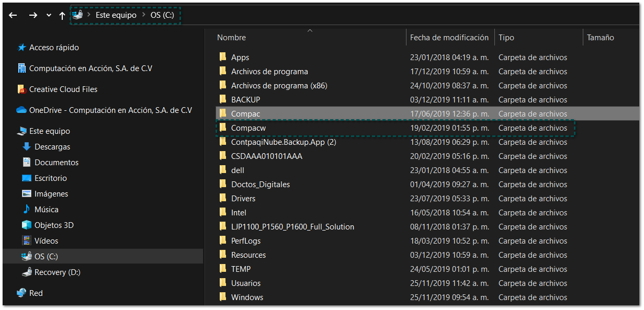
Task: Click the sidebar OS (C:) drive icon
Action: 27,257
